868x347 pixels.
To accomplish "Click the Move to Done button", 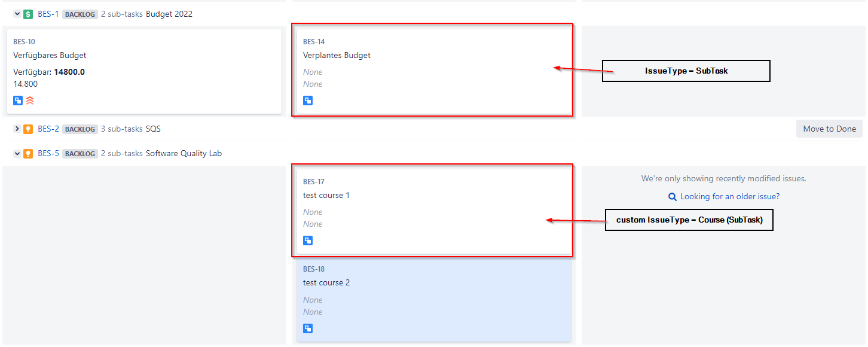I will coord(830,129).
